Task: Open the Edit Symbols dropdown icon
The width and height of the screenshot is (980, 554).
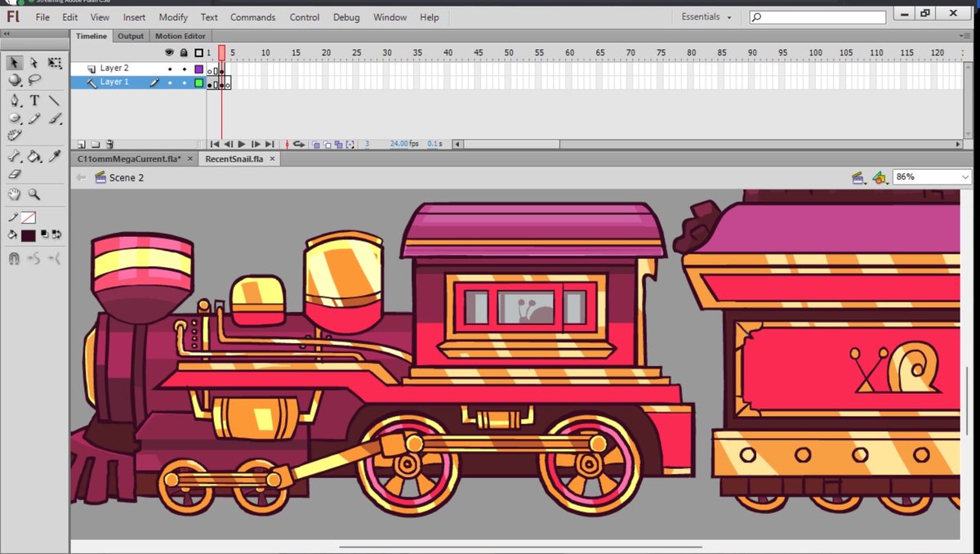Action: pos(880,177)
